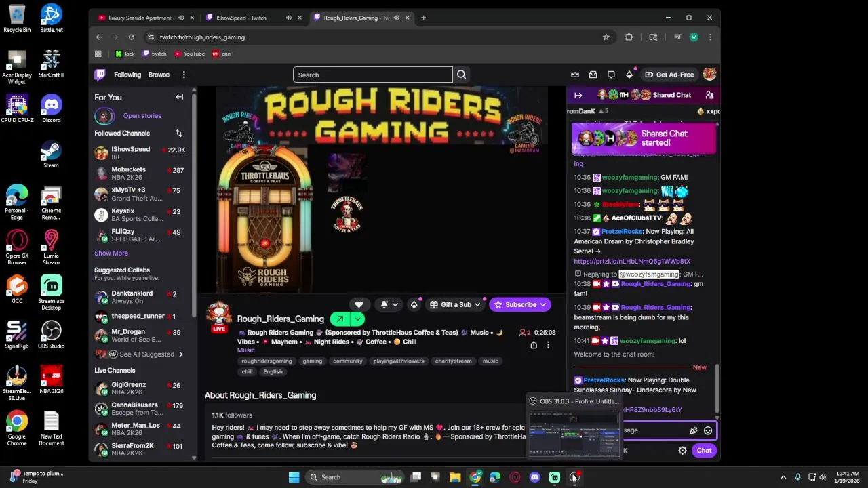Open Chrome apps grid shortcut

(x=98, y=54)
